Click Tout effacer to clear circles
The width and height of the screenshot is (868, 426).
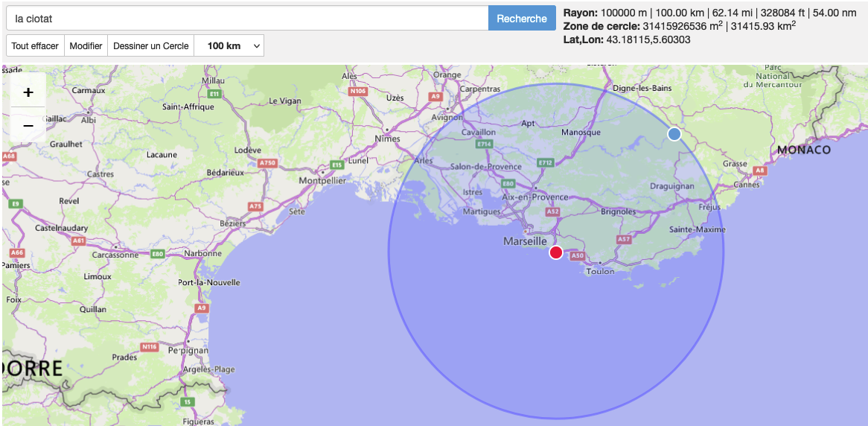coord(35,46)
